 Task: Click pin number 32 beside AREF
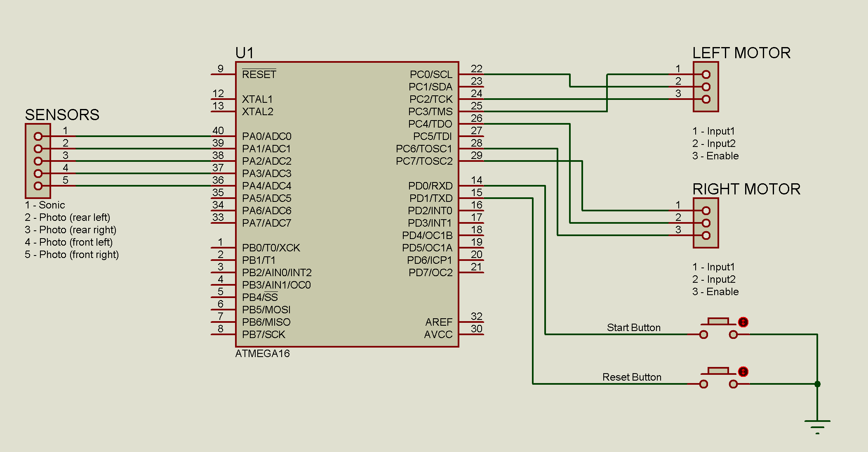476,316
